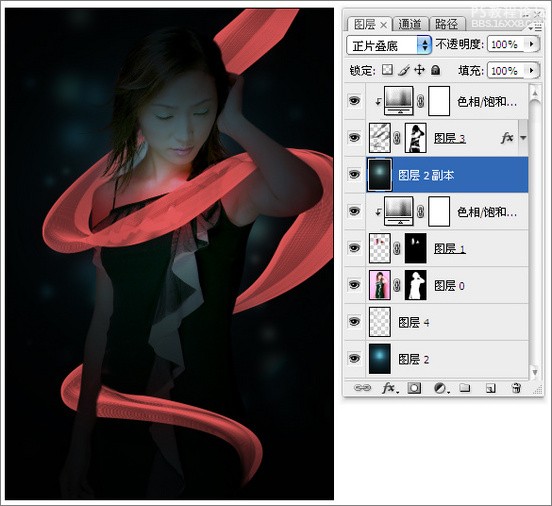Image resolution: width=552 pixels, height=506 pixels.
Task: Click the link layers chain icon
Action: [362, 388]
